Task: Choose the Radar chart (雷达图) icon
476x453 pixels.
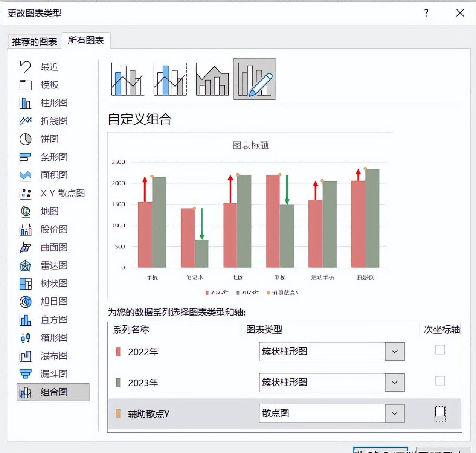Action: coord(25,265)
